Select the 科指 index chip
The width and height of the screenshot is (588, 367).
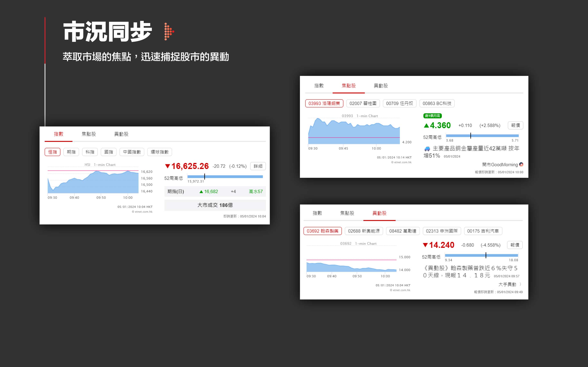coord(90,152)
